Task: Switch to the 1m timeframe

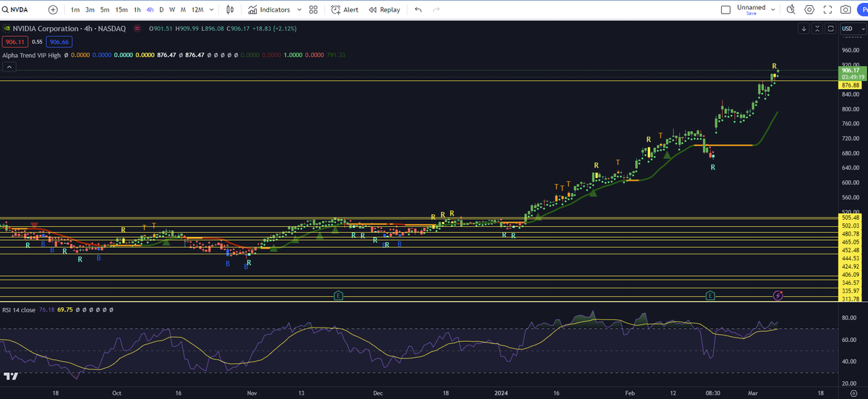Action: 75,10
